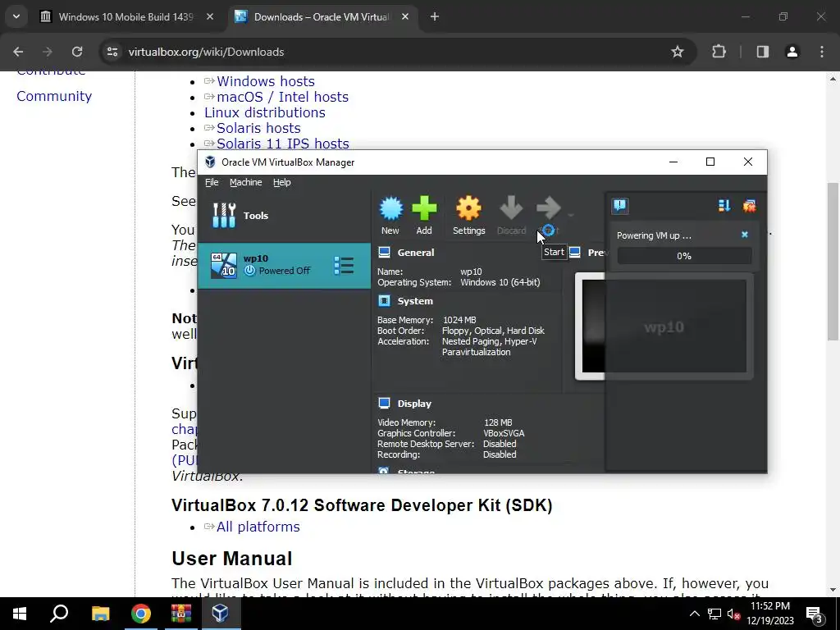Click the General section monitor icon
Viewport: 840px width, 630px height.
pos(384,253)
